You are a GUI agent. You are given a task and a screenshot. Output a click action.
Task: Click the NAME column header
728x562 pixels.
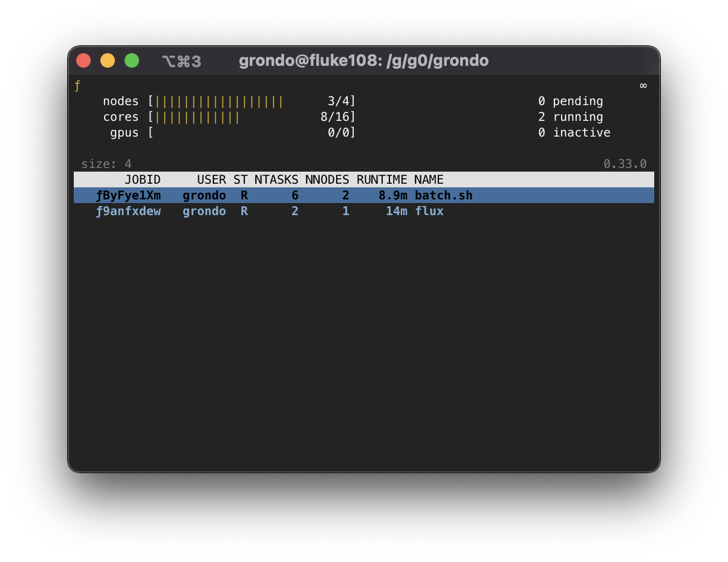coord(429,179)
